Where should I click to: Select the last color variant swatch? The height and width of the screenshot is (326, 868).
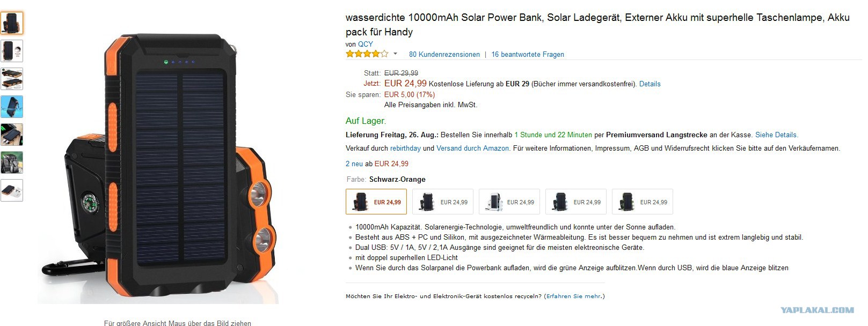tap(643, 202)
